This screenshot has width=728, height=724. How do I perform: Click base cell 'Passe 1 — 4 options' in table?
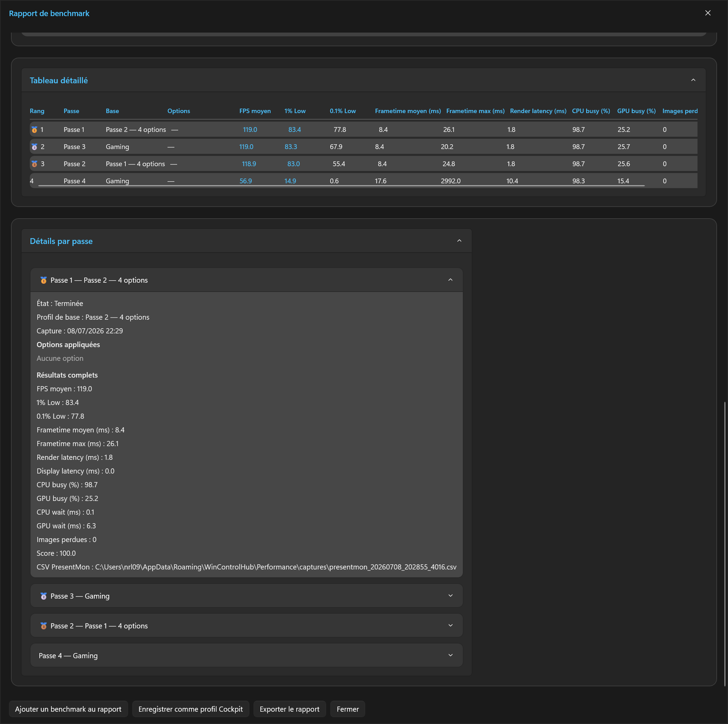[135, 164]
